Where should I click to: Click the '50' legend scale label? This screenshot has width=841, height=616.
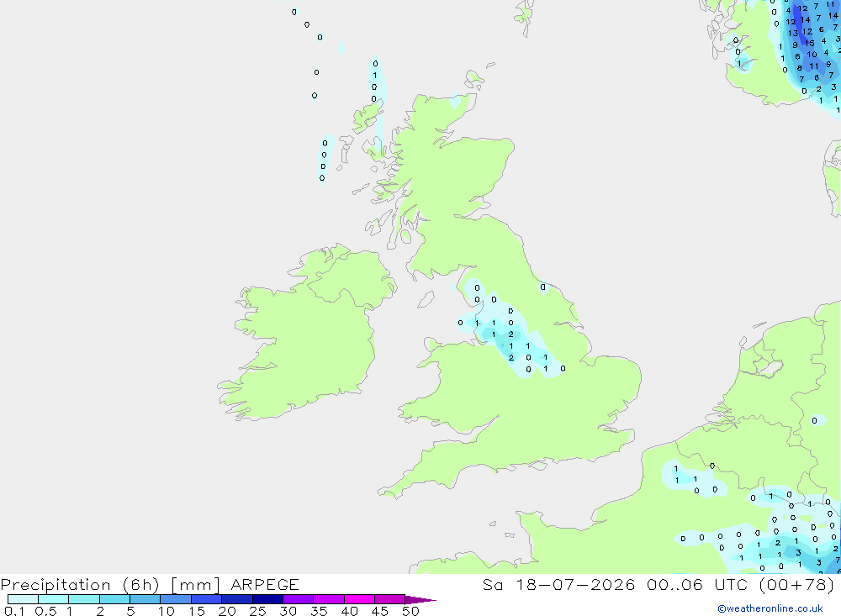(x=410, y=611)
